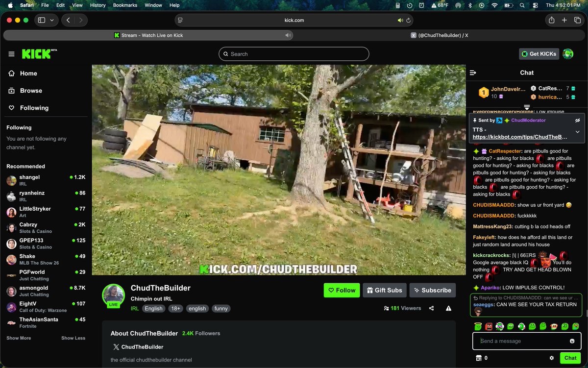Click the live stream video player
588x368 pixels.
click(279, 170)
